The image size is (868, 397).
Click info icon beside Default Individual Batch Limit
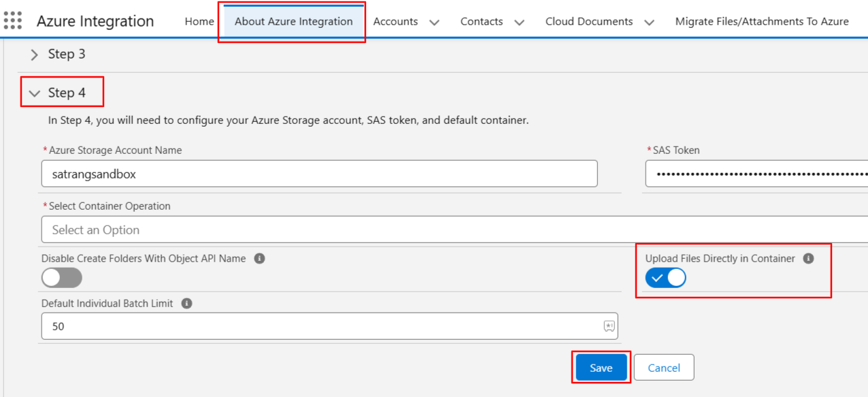(x=186, y=303)
